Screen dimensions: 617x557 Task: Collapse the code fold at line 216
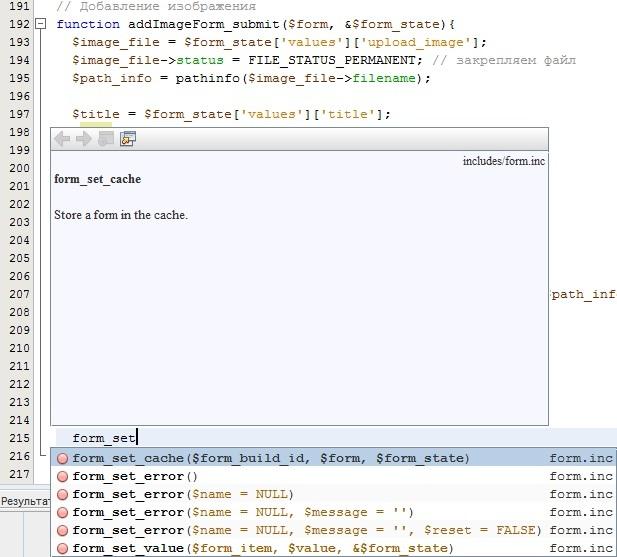(40, 456)
